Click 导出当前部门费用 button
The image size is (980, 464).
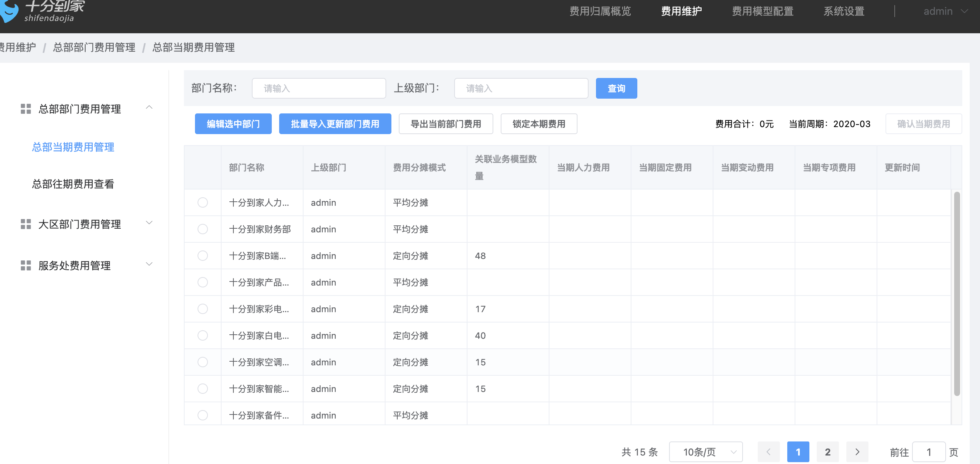[x=446, y=124]
